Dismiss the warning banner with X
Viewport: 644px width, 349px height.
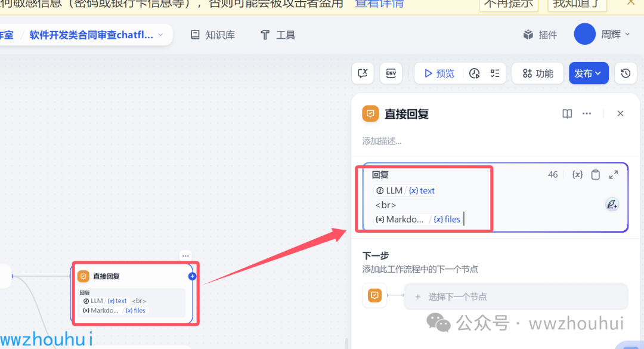pyautogui.click(x=631, y=2)
